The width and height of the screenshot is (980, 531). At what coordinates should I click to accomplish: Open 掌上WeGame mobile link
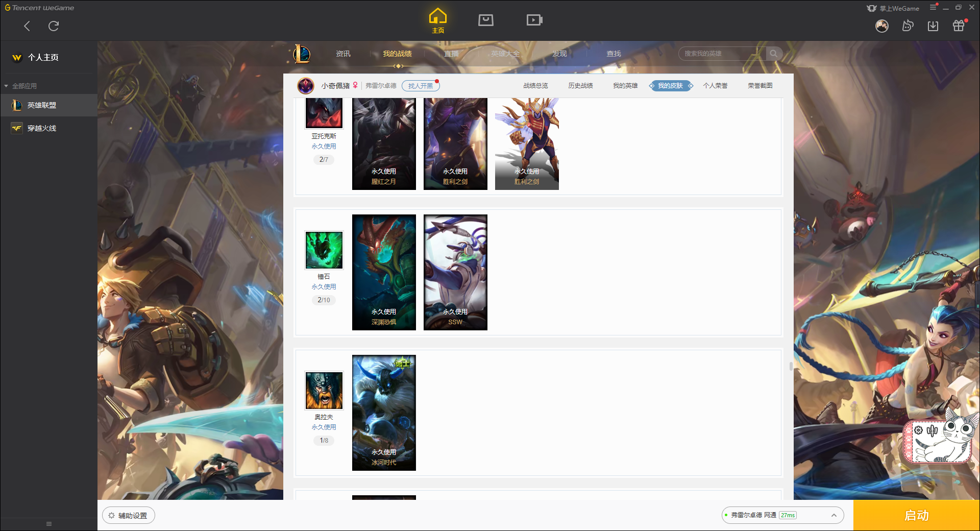(x=893, y=8)
